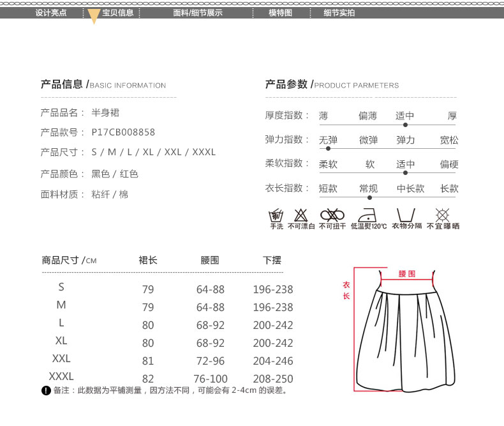Viewport: 504px width, 426px height.
Task: Click the yellow triangle marker by 宝贝信息
Action: coord(94,16)
